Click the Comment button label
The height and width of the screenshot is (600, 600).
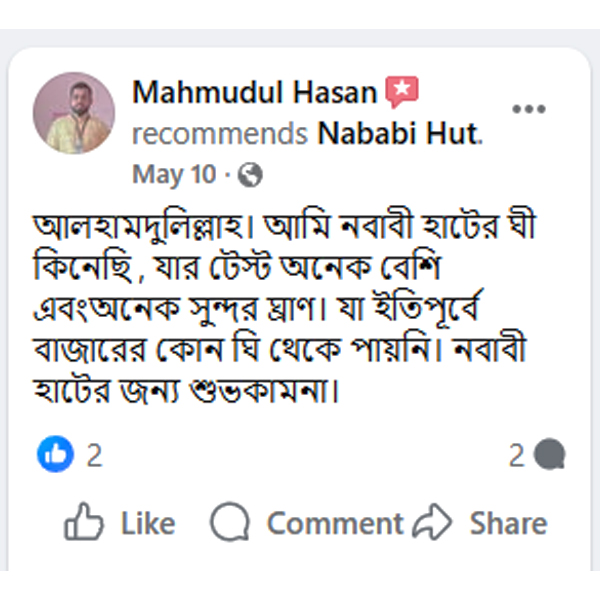click(334, 523)
